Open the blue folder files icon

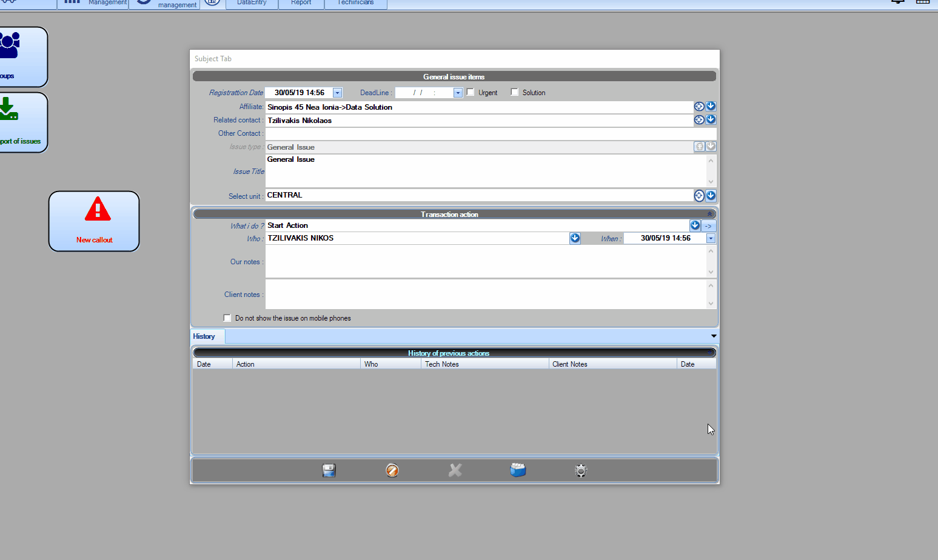[x=518, y=470]
